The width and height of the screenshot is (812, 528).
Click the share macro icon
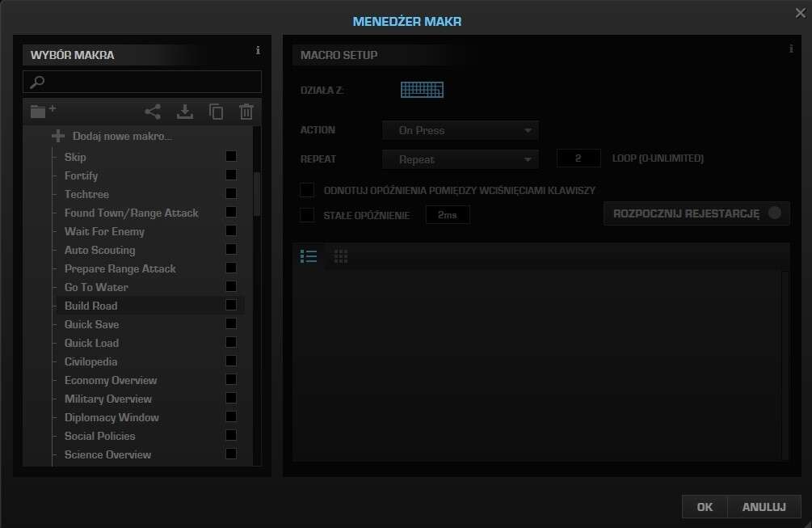point(153,112)
